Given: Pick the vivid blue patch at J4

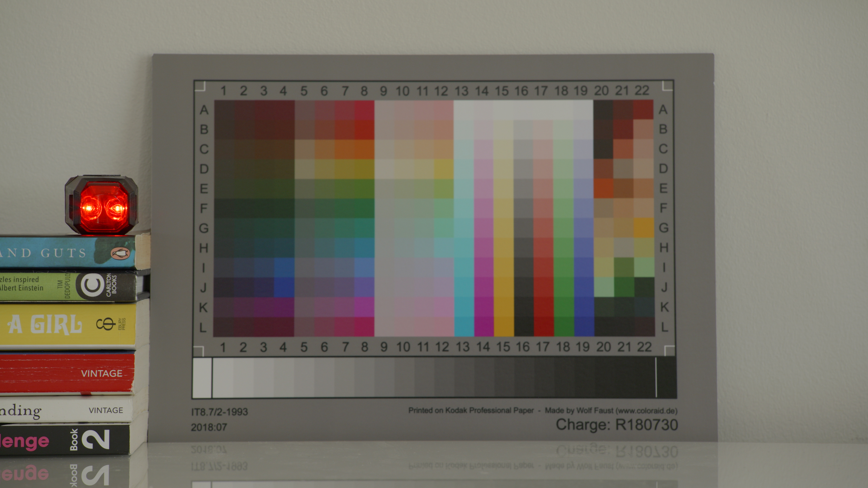Looking at the screenshot, I should click(x=284, y=287).
